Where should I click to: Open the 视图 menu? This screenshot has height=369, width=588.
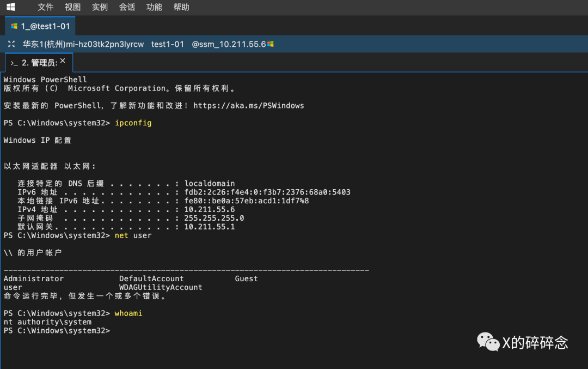click(72, 7)
